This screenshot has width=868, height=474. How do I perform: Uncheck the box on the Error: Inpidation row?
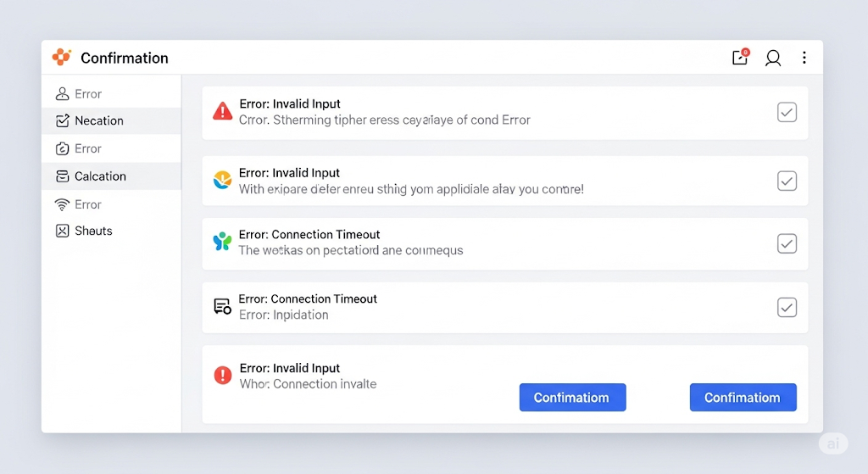tap(787, 307)
